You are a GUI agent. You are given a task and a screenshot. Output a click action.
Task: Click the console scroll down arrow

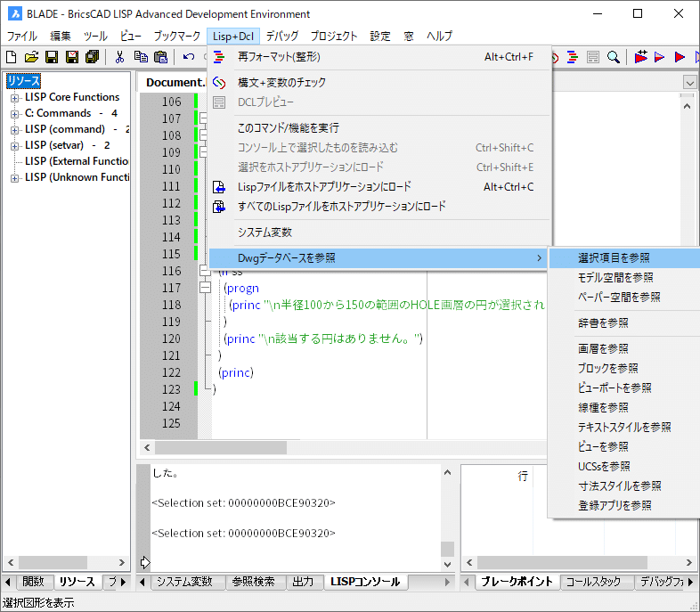tap(448, 564)
